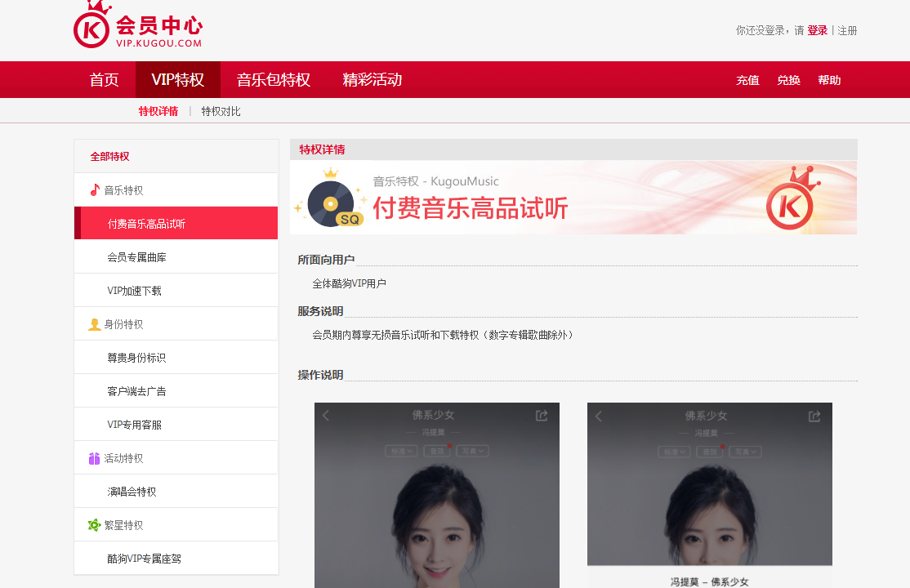Click the 充值 link in nav bar

pos(747,80)
